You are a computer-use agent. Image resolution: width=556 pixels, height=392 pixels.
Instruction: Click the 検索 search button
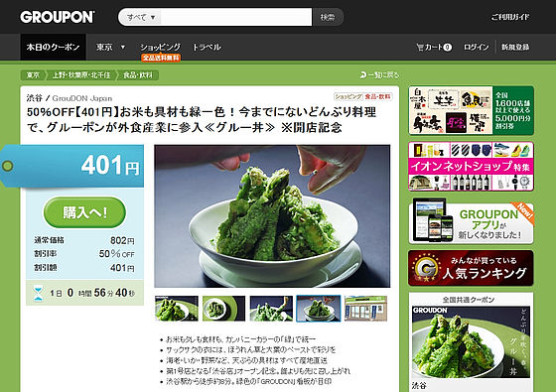(328, 17)
